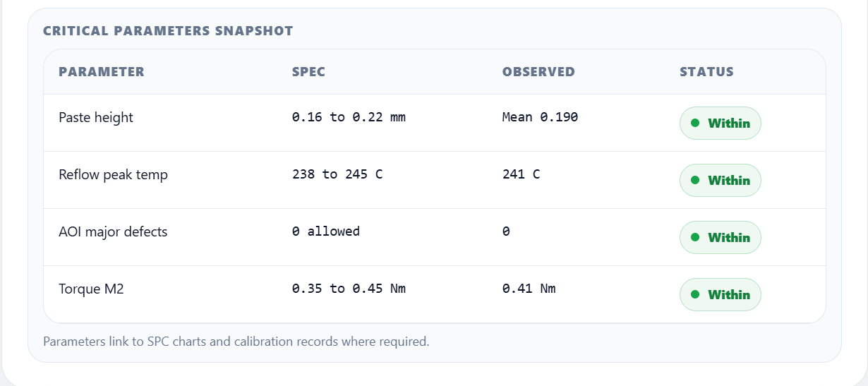This screenshot has height=386, width=868.
Task: Click the green dot in Reflow peak temp status
Action: 695,181
